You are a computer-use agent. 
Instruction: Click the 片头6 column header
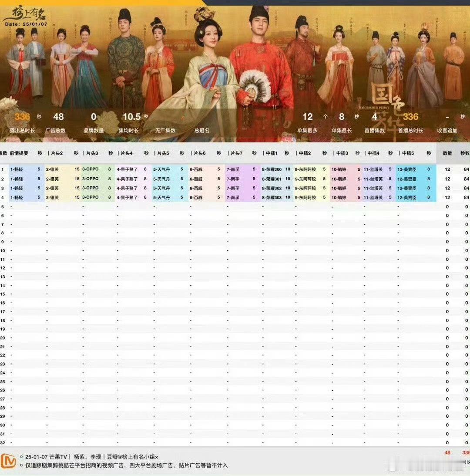[199, 153]
